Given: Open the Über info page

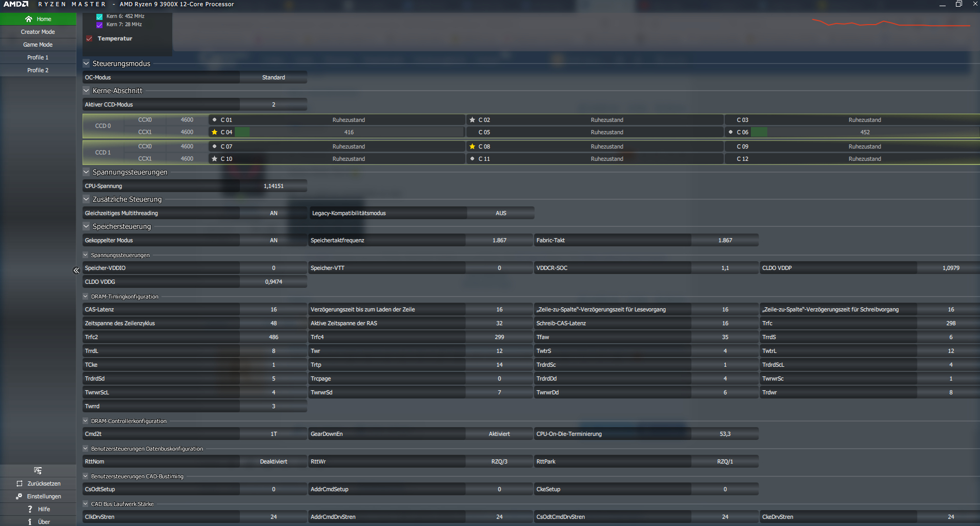Looking at the screenshot, I should point(38,522).
